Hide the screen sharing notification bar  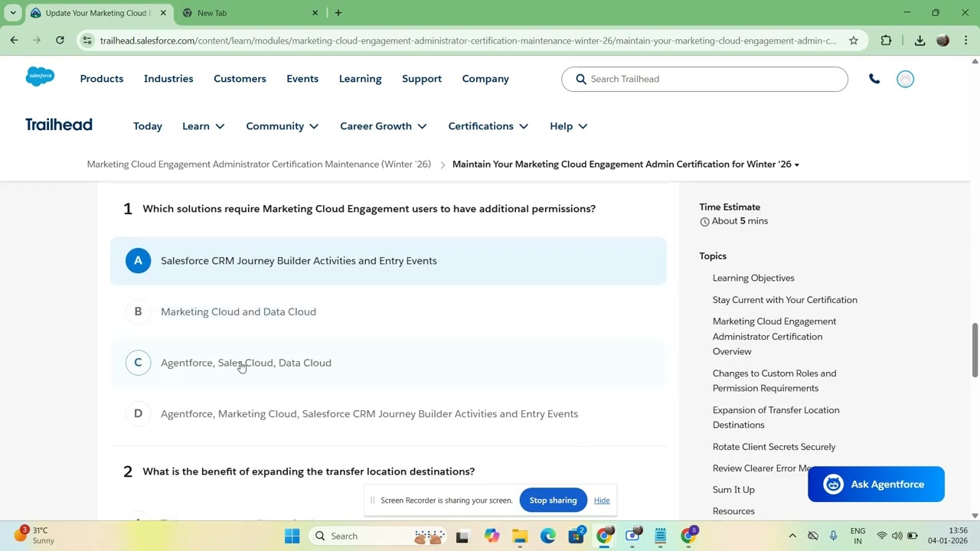tap(602, 500)
